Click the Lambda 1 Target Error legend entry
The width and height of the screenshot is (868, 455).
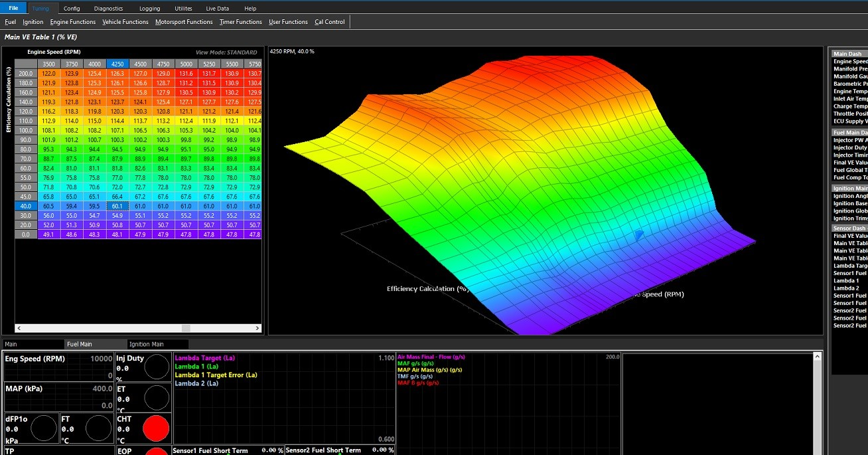coord(216,375)
